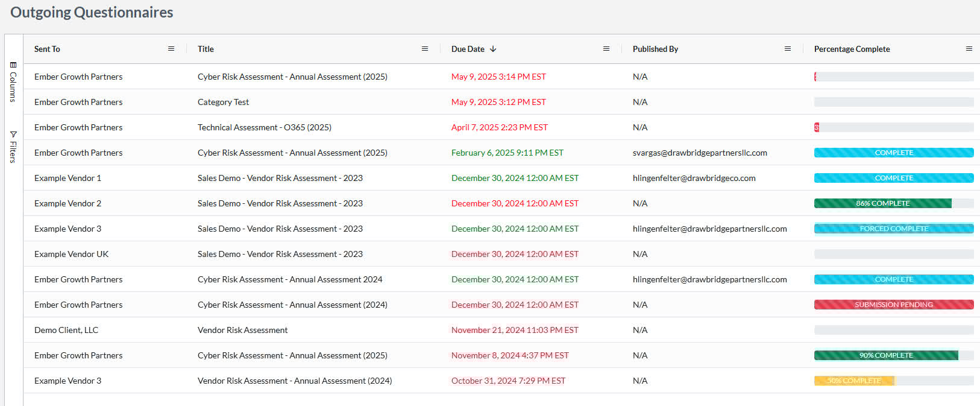980x406 pixels.
Task: Sort by the Title column header
Action: pos(206,49)
